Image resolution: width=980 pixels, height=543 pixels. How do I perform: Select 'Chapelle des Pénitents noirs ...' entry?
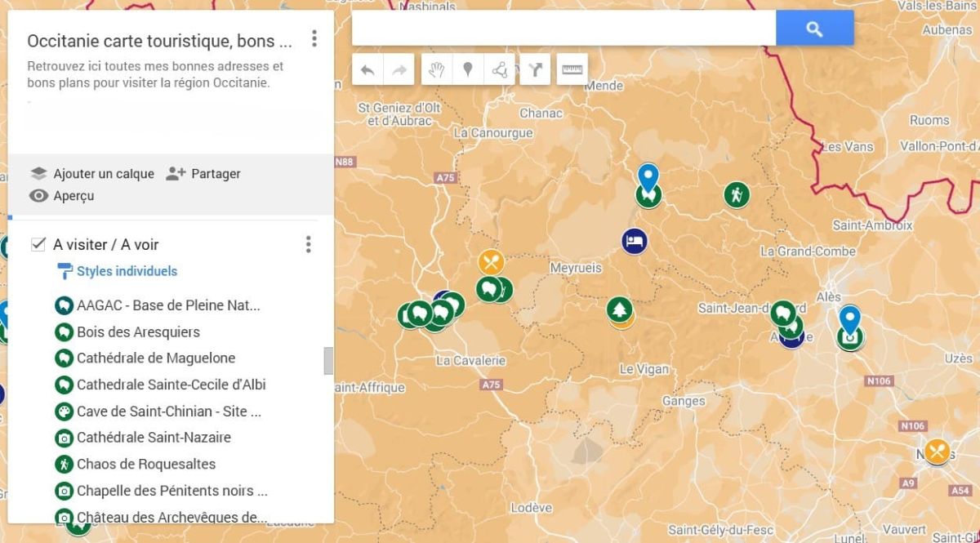(x=172, y=491)
